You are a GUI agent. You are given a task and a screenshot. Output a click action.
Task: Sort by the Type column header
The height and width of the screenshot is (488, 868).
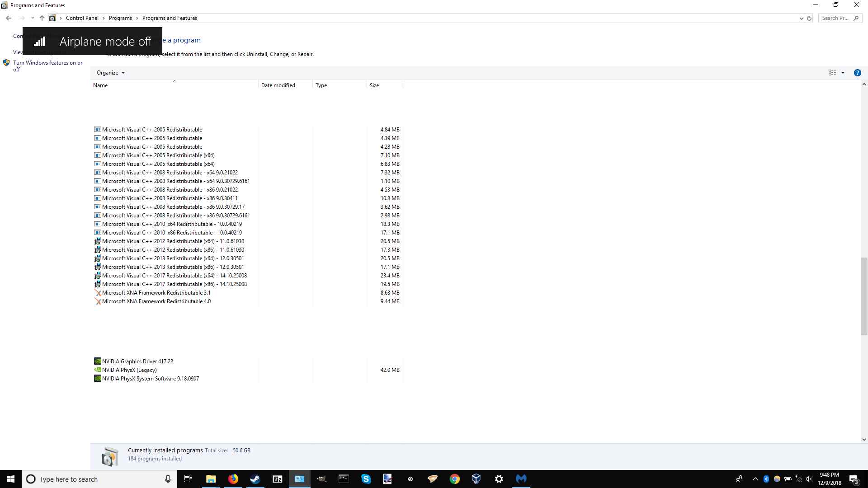pyautogui.click(x=340, y=85)
